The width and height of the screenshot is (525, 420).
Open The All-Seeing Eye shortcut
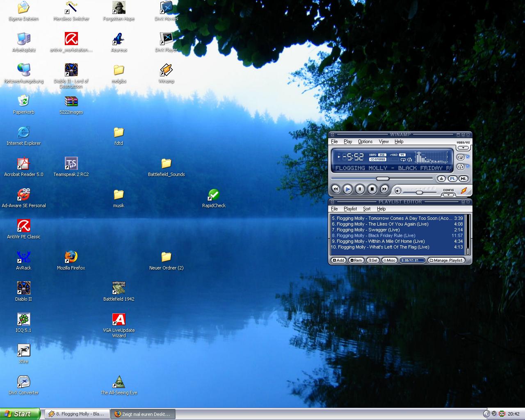point(119,385)
